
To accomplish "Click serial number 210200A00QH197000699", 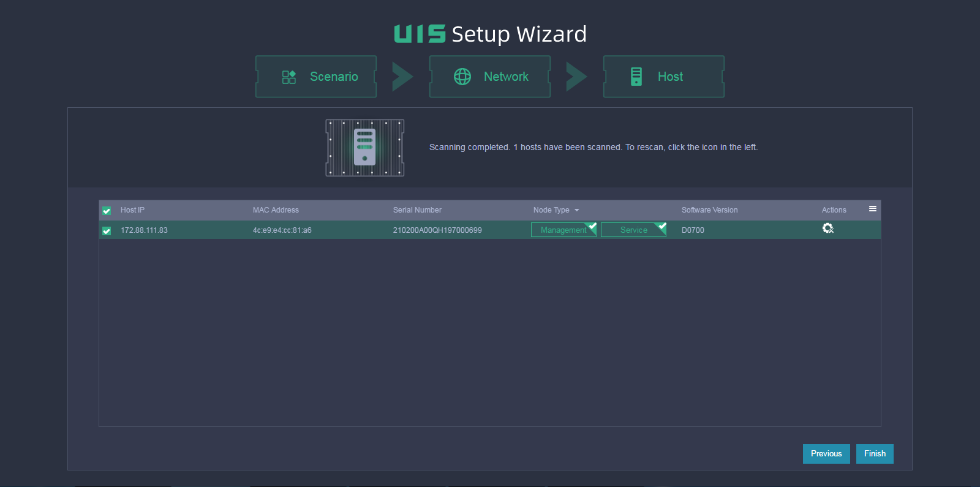I will pyautogui.click(x=437, y=230).
